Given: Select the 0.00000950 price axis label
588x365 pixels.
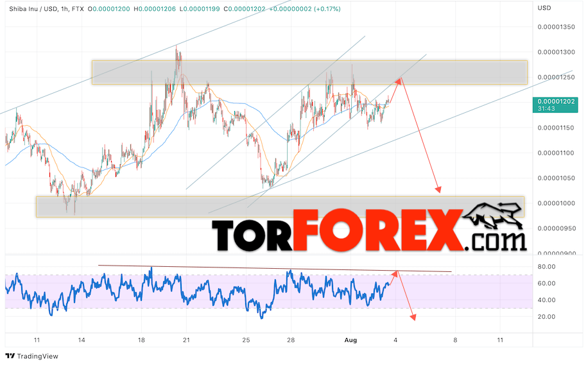Looking at the screenshot, I should tap(556, 228).
